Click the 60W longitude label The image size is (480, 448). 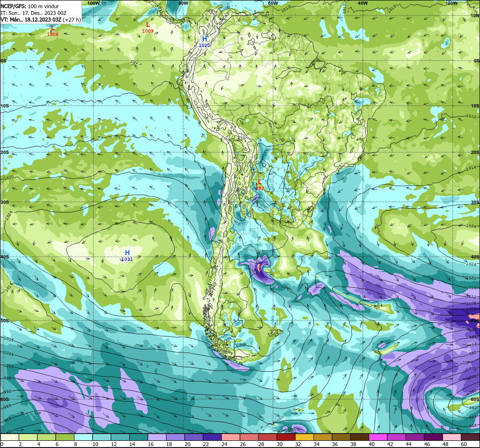[273, 3]
